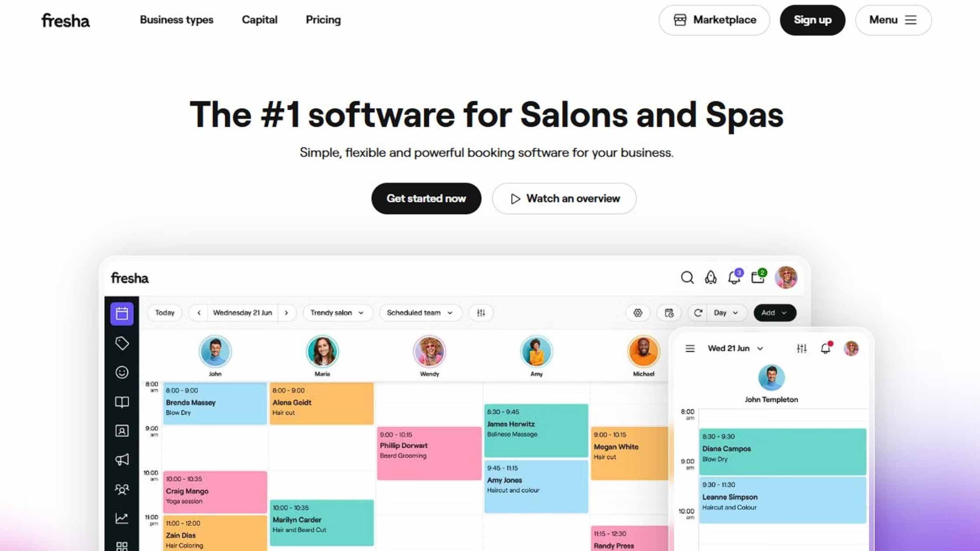Open the Business types menu
Screen dimensions: 980x551
tap(176, 20)
